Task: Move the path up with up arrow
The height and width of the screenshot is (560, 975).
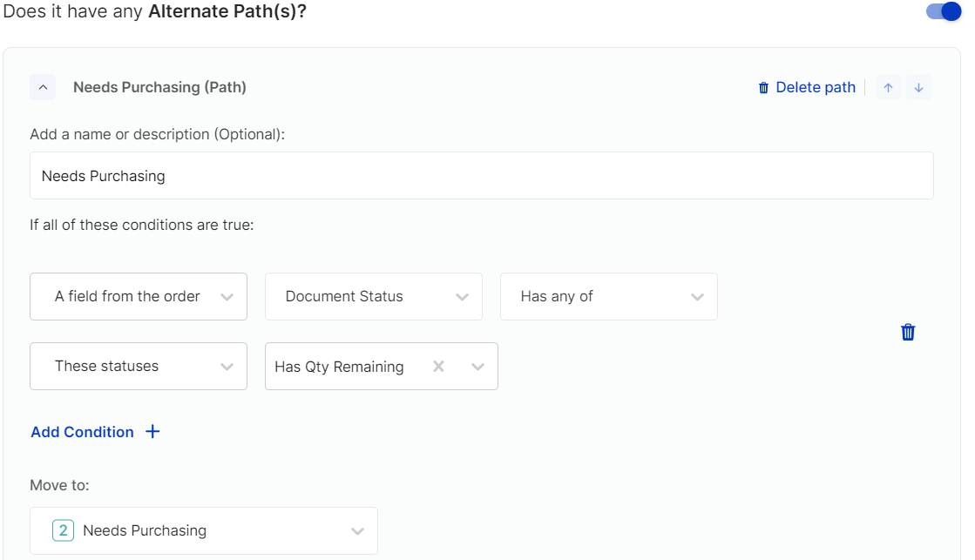Action: coord(888,87)
